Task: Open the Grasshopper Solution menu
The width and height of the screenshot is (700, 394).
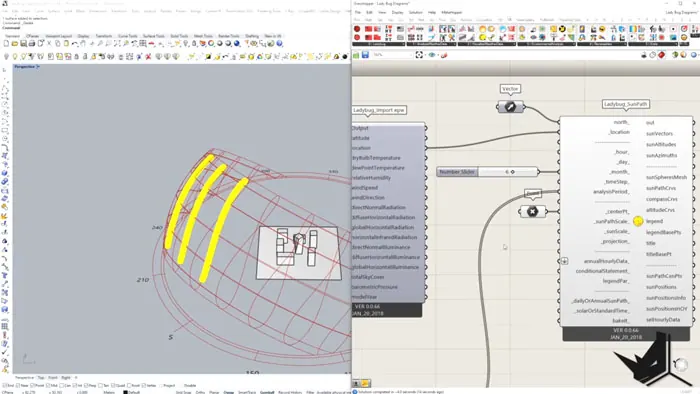Action: (415, 12)
